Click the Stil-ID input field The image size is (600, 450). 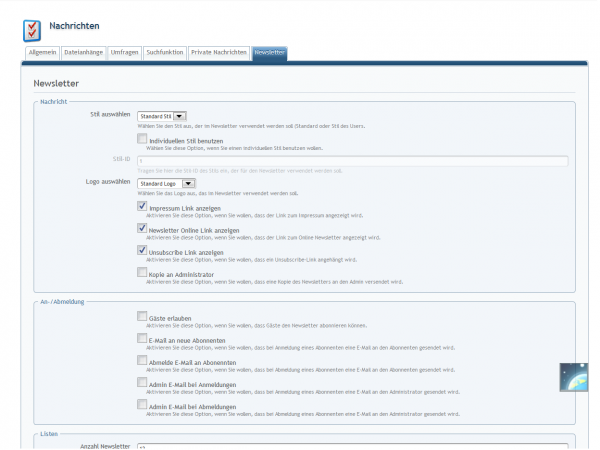[352, 160]
